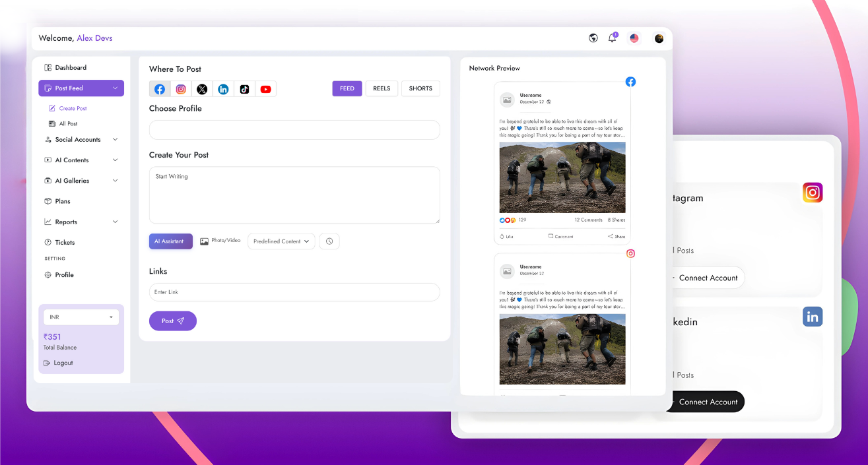Attach a Photo/Video to post

pyautogui.click(x=220, y=241)
